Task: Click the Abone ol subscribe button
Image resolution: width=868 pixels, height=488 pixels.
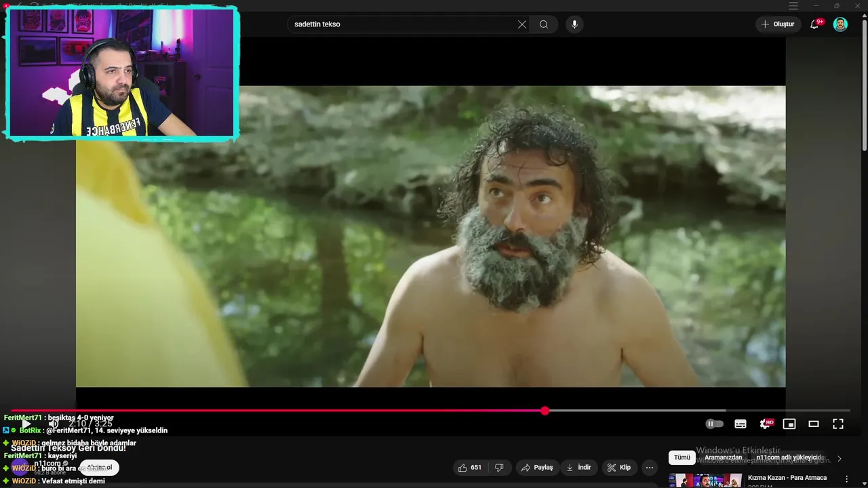Action: pyautogui.click(x=100, y=468)
